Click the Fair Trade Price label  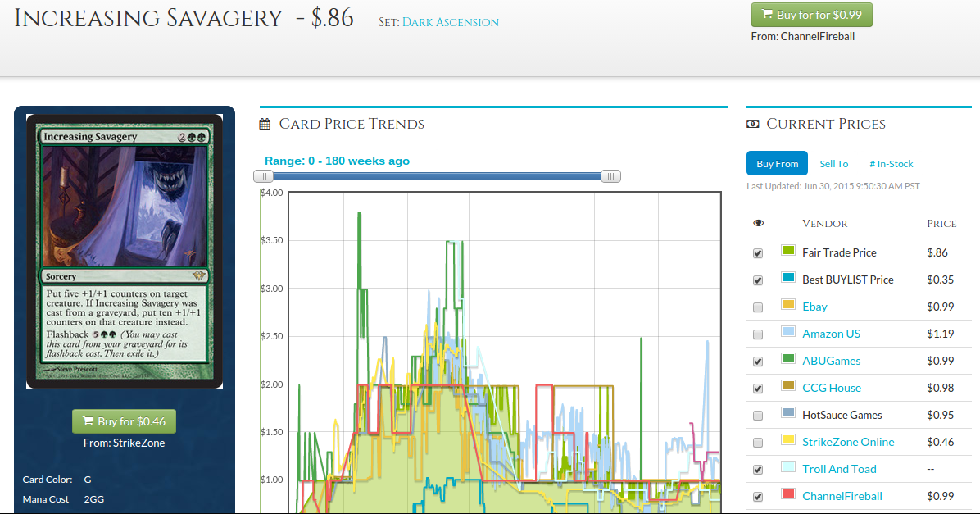click(839, 252)
